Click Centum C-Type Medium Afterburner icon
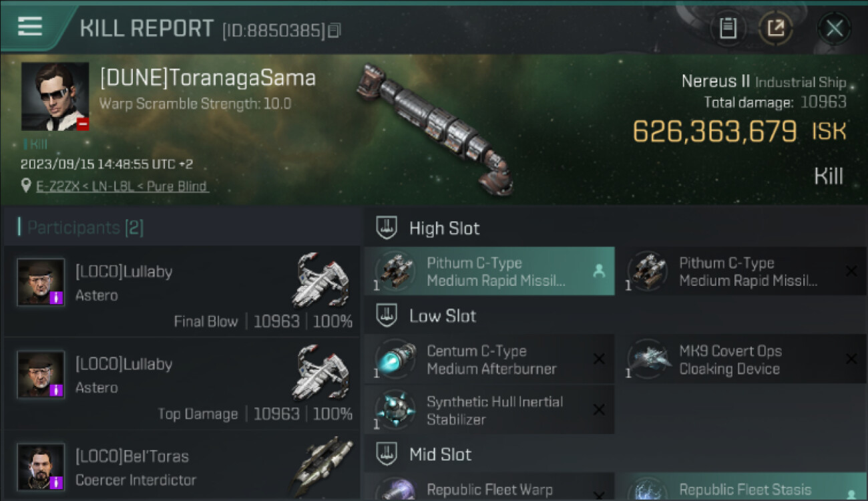The image size is (868, 501). coord(395,359)
